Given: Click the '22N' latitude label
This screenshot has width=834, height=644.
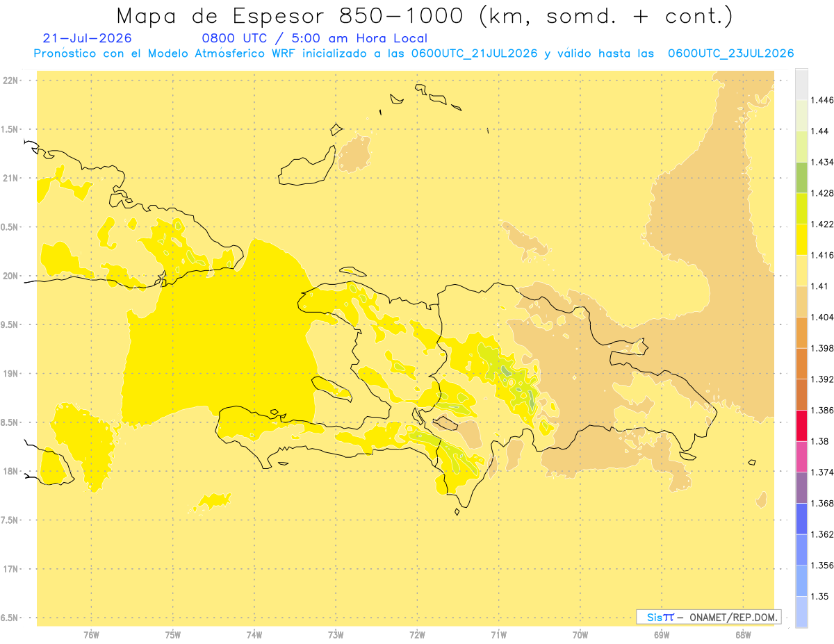Looking at the screenshot, I should 10,80.
